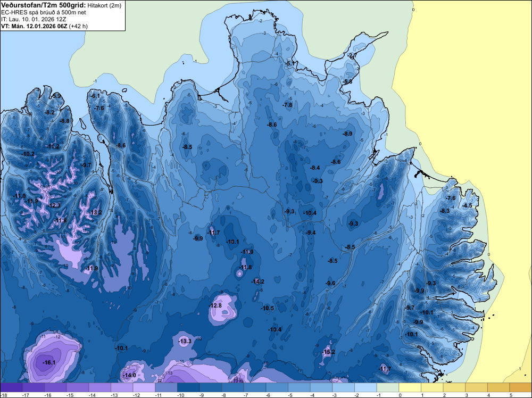Select the -10.2 temperature value
Viewport: 532px width, 398px height.
[28, 154]
